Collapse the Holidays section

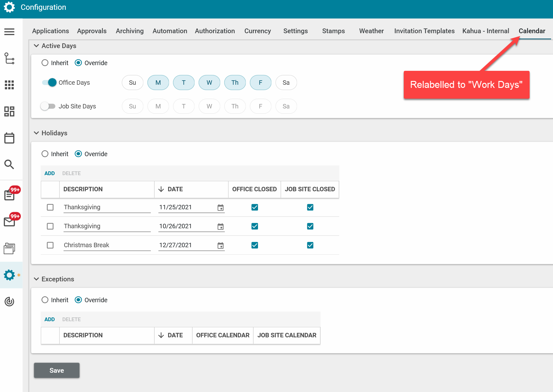(x=36, y=133)
